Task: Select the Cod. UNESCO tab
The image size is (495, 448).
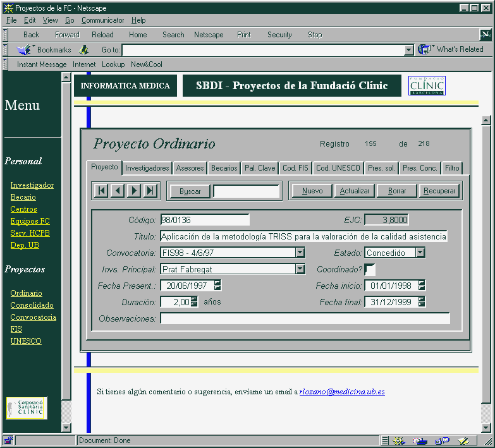Action: pyautogui.click(x=338, y=168)
